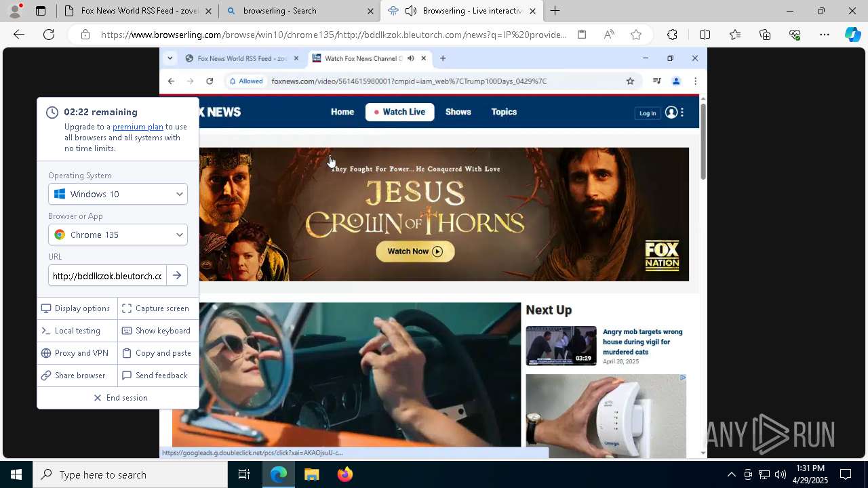
Task: Open Display options
Action: point(77,308)
